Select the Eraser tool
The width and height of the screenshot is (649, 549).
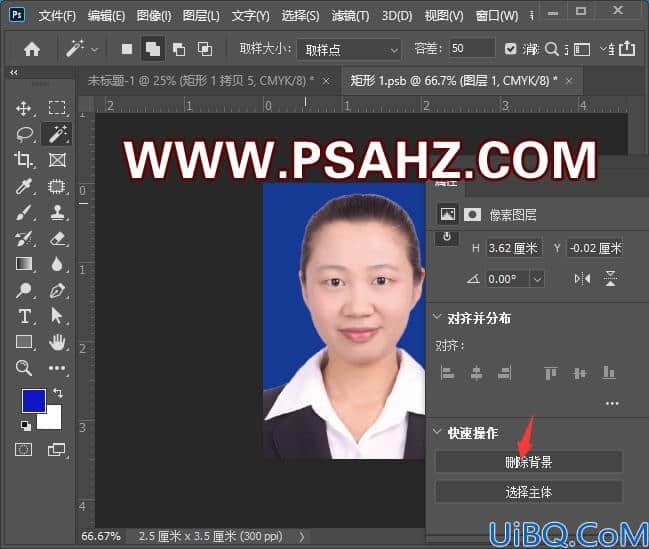coord(58,238)
